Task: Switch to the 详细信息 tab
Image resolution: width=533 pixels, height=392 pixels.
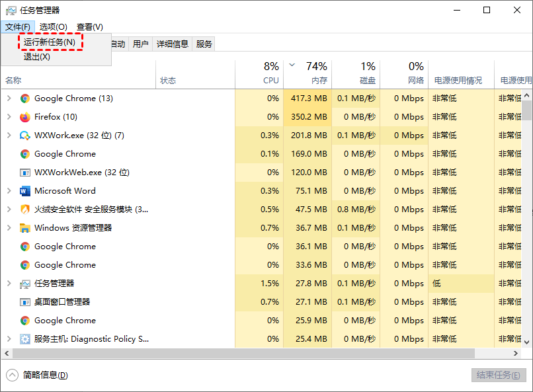Action: point(173,44)
